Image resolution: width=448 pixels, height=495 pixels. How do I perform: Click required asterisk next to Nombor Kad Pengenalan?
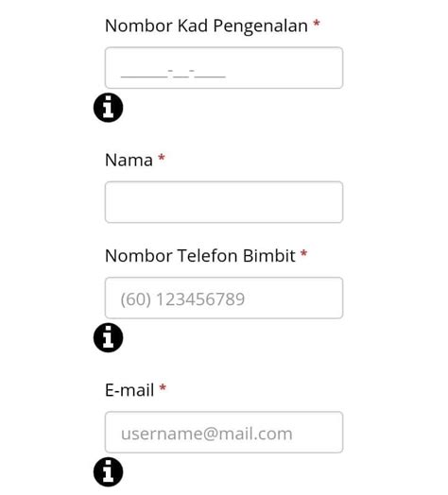(317, 24)
